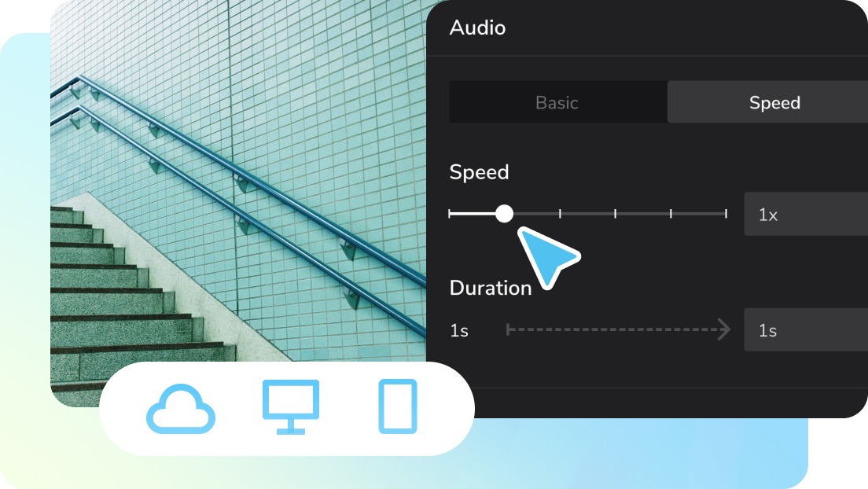The width and height of the screenshot is (868, 489).
Task: Click the cloud icon
Action: 181,409
